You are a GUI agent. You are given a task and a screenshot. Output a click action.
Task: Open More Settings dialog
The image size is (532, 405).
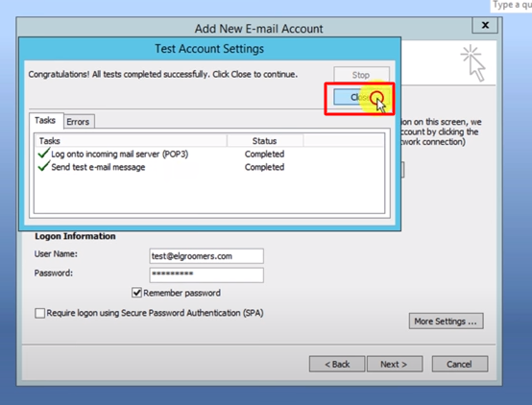[447, 321]
